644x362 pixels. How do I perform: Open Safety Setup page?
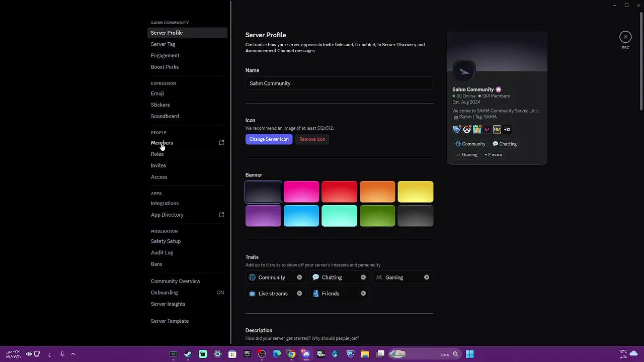click(187, 241)
